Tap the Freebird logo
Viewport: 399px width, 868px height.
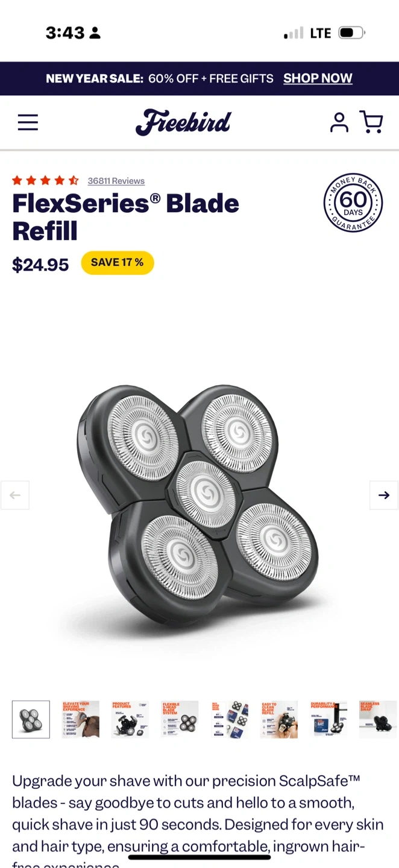pyautogui.click(x=183, y=122)
